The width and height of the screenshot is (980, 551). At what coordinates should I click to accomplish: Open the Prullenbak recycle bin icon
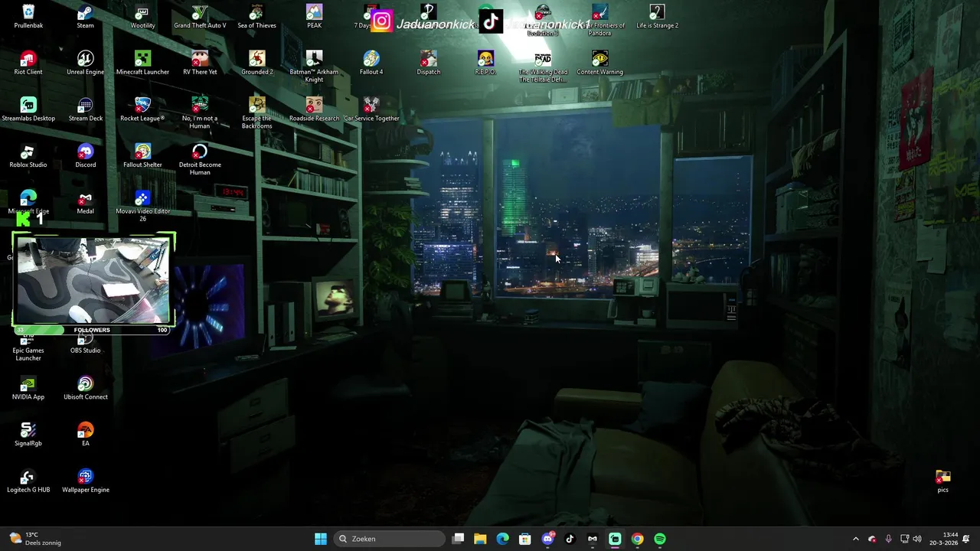[28, 17]
